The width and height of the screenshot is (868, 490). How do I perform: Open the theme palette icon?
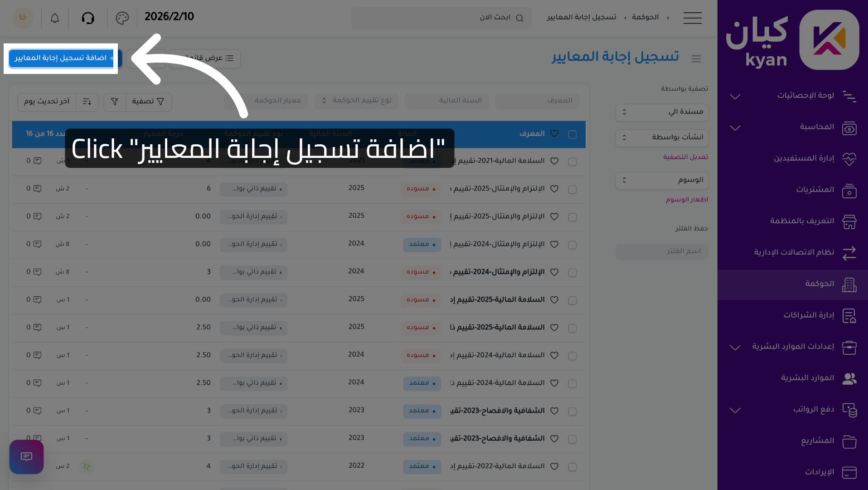[122, 18]
